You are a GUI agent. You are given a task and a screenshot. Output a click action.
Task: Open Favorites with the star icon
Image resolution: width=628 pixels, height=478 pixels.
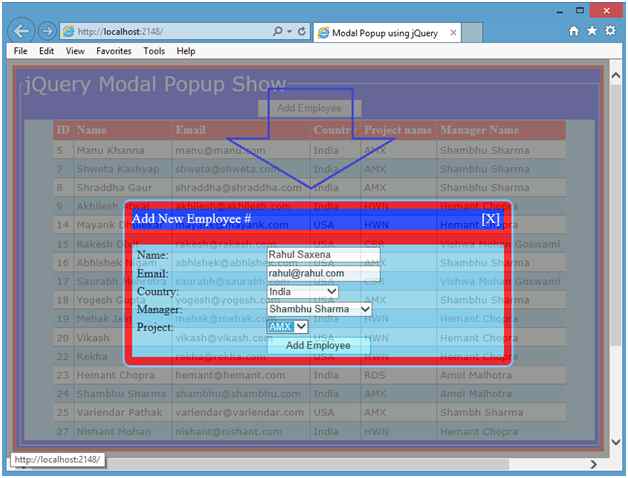coord(592,31)
